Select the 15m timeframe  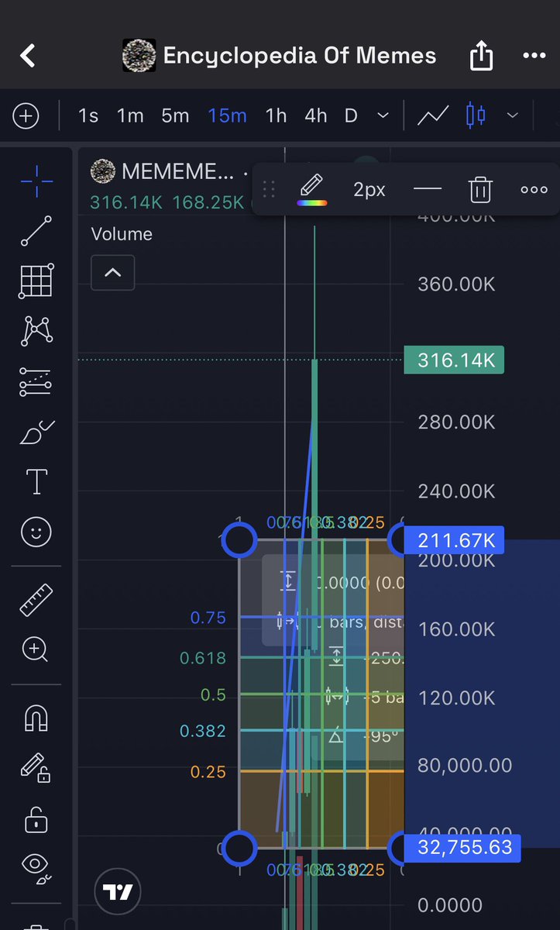[227, 116]
